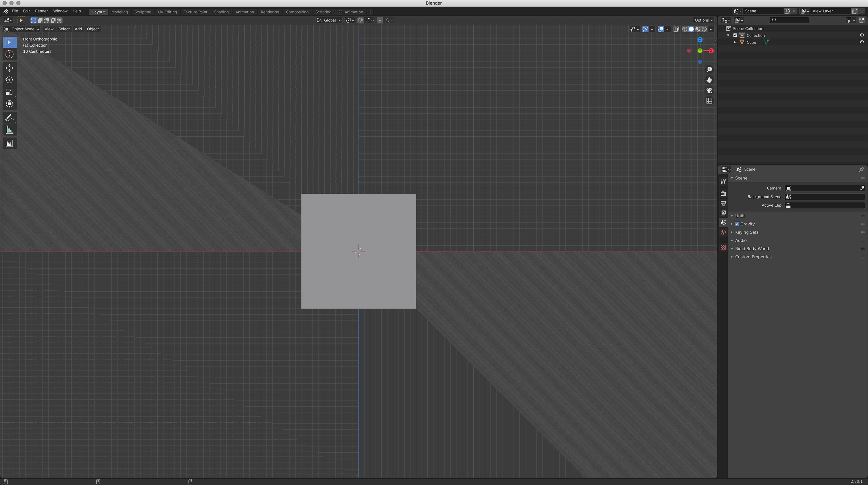Open the Object Mode dropdown
Screen dimensions: 868x485
[x=22, y=29]
